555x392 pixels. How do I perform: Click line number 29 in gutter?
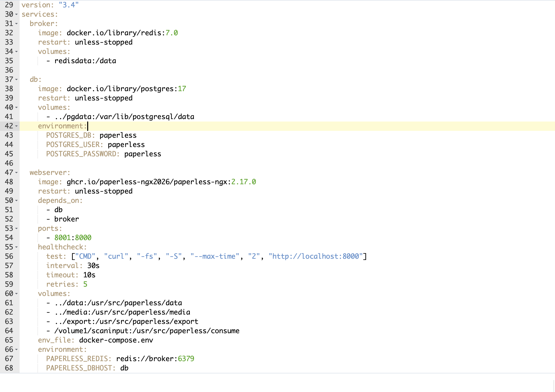tap(9, 5)
